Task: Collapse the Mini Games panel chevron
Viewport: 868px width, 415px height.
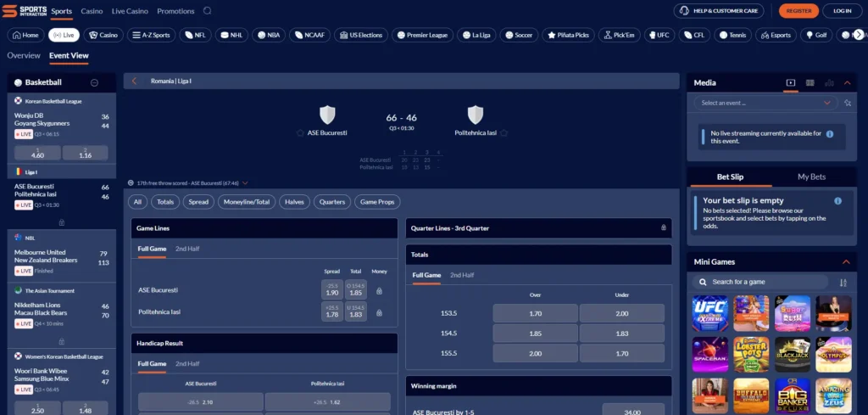Action: click(846, 262)
